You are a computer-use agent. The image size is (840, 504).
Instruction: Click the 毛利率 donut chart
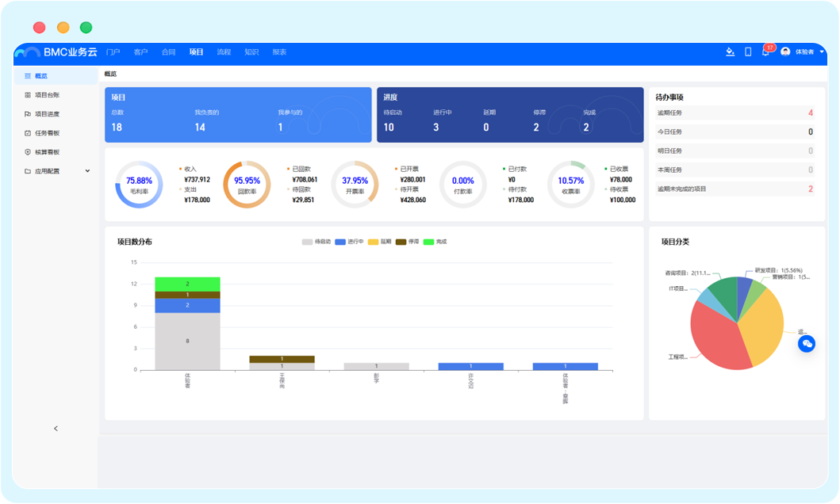pos(139,185)
